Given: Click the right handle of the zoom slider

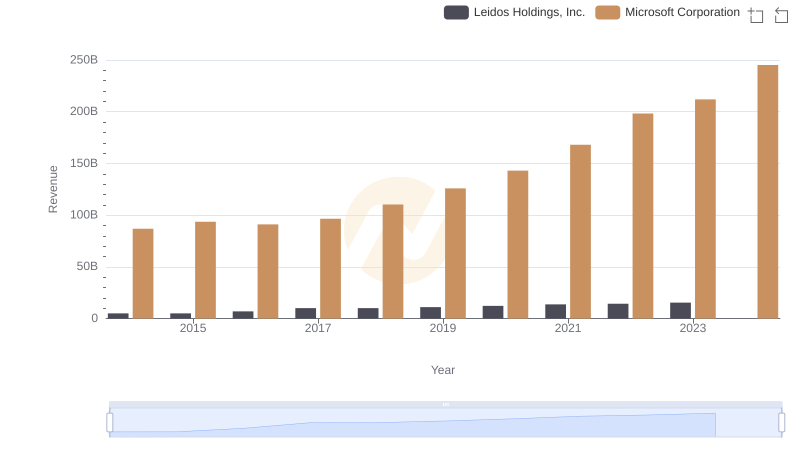Looking at the screenshot, I should click(x=782, y=423).
